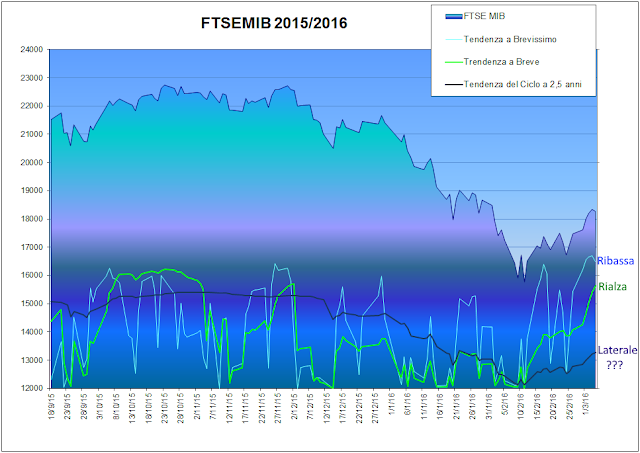Click the 12000 y-axis label
The width and height of the screenshot is (640, 453).
(x=31, y=389)
